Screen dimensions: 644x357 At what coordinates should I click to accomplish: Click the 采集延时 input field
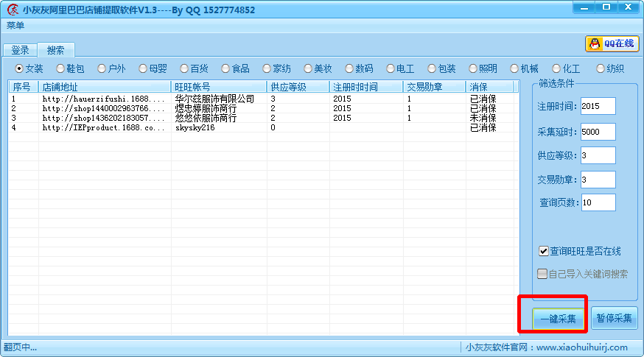click(598, 132)
